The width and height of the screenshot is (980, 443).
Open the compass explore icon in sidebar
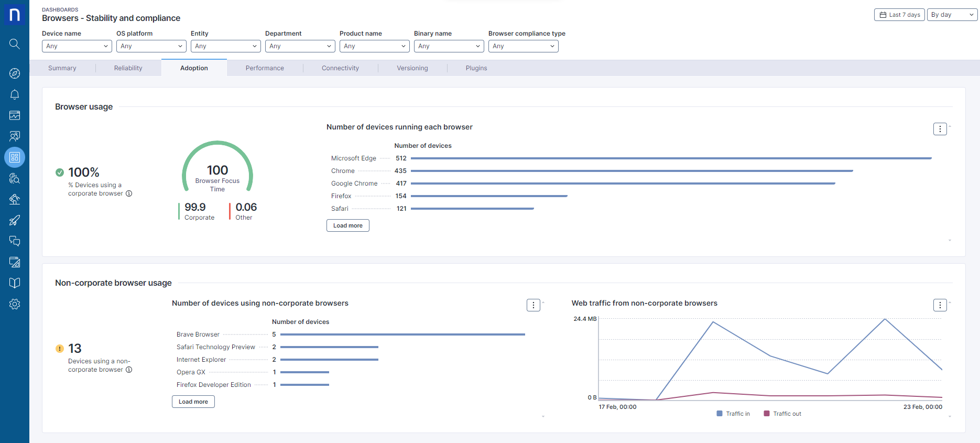coord(15,73)
